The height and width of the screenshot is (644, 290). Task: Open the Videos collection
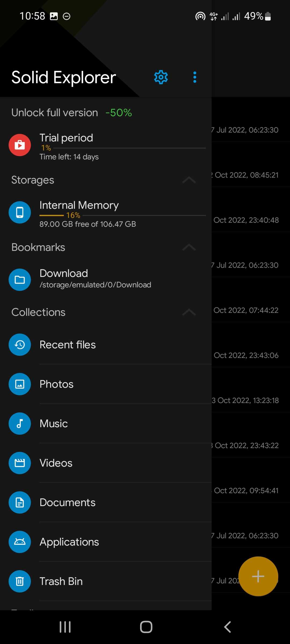(x=106, y=463)
